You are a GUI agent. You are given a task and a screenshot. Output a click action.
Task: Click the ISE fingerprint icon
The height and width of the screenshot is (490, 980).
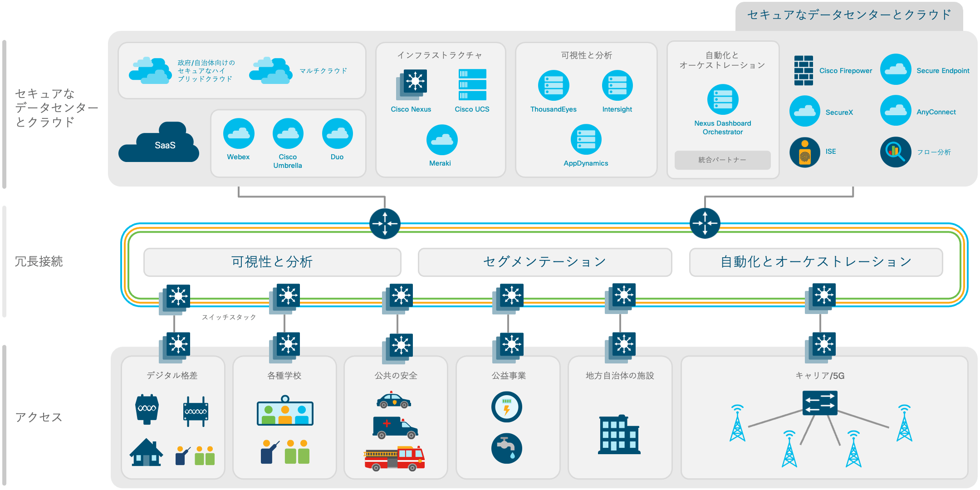pos(805,152)
